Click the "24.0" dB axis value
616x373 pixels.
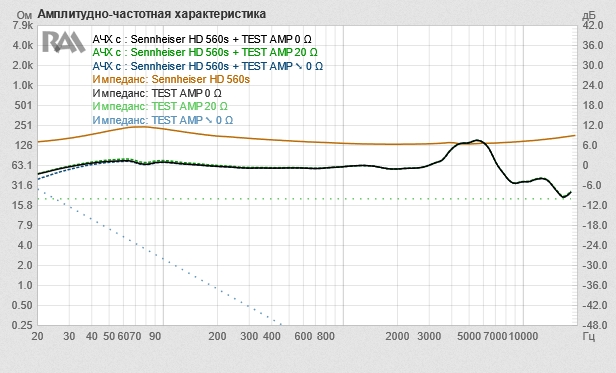[x=593, y=85]
